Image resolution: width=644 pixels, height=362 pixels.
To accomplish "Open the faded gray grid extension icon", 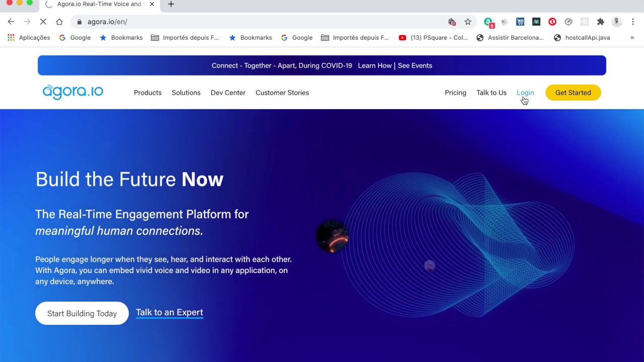I will [585, 22].
